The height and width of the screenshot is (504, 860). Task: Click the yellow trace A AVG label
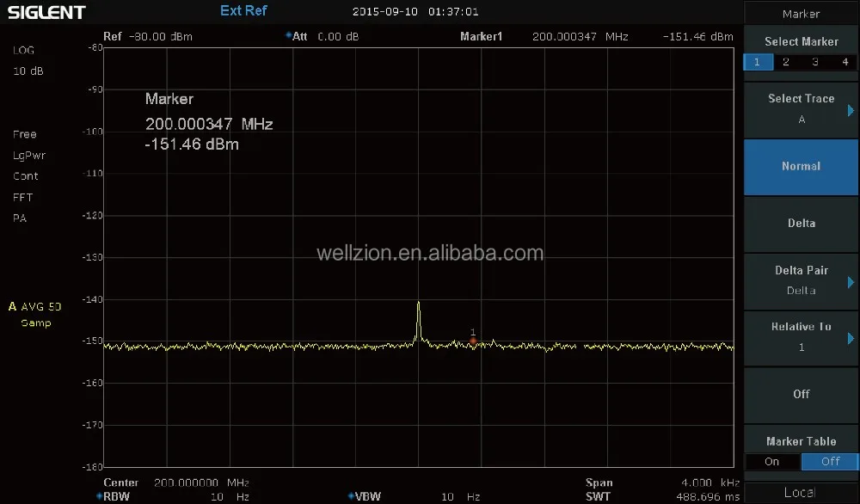(x=35, y=306)
